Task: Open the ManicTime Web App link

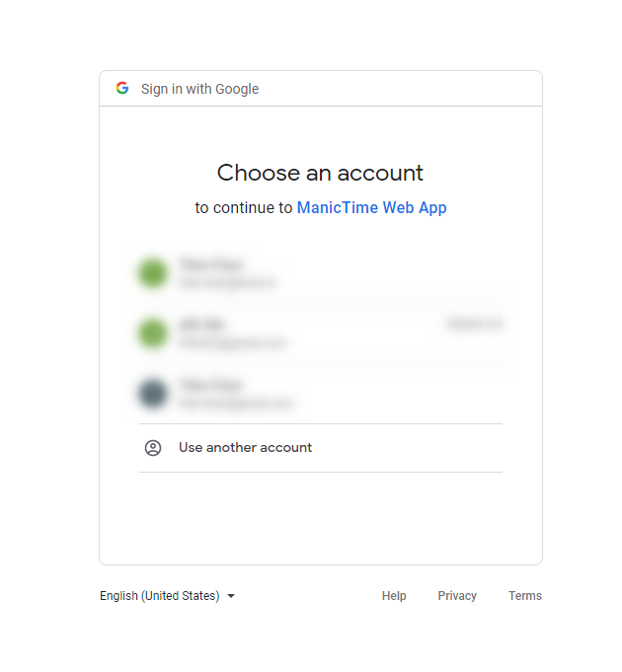Action: click(371, 208)
